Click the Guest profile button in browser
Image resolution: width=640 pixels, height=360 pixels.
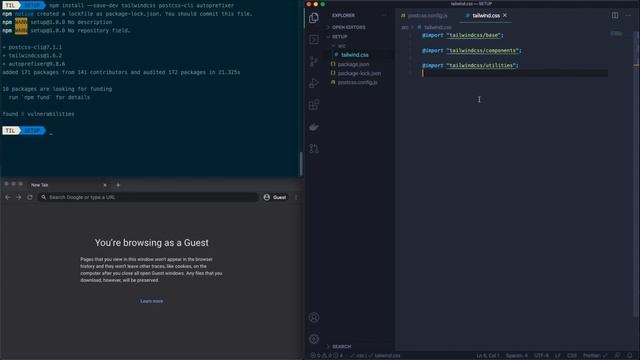(x=276, y=197)
